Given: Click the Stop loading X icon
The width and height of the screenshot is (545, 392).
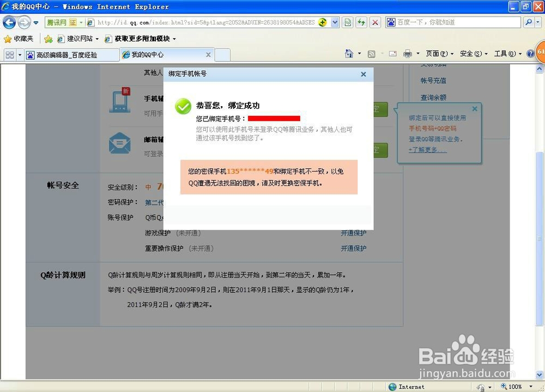Looking at the screenshot, I should (x=375, y=22).
